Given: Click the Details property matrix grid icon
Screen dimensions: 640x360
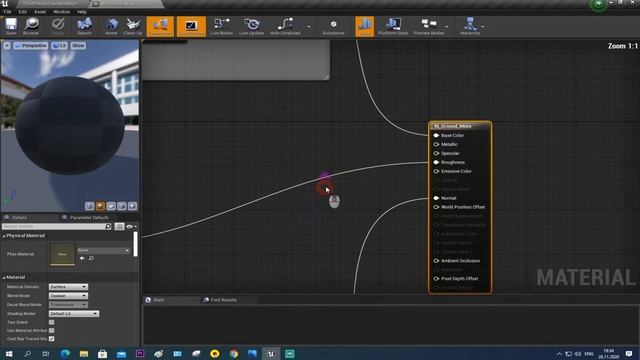Looking at the screenshot, I should tap(119, 226).
